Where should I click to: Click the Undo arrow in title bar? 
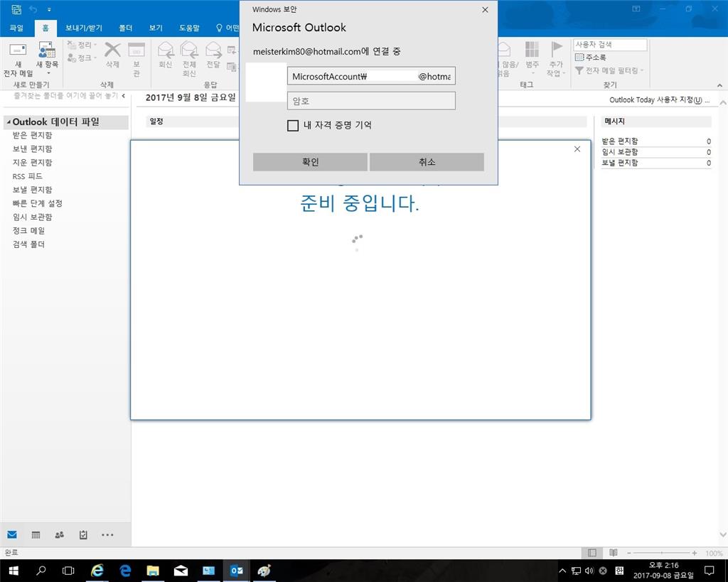33,9
